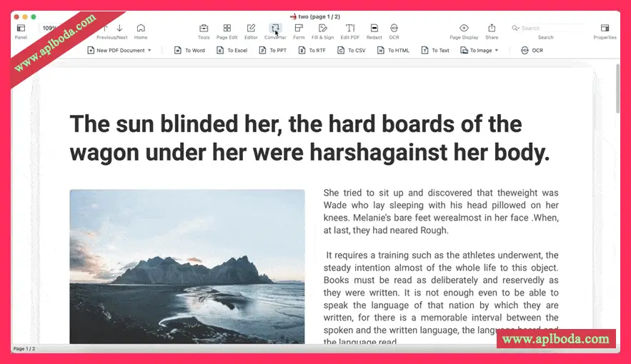631x364 pixels.
Task: Open the Page Display options
Action: tap(464, 29)
